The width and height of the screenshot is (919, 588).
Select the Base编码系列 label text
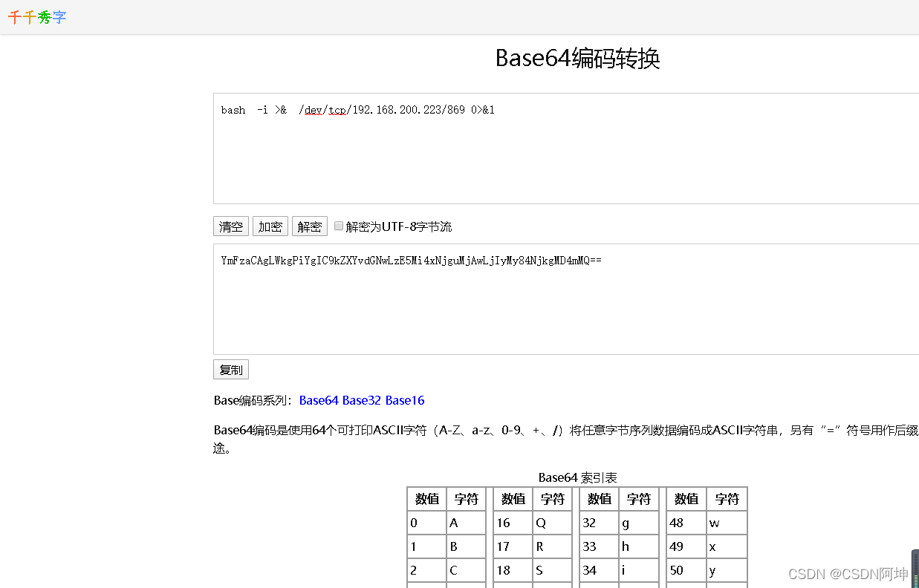(254, 400)
